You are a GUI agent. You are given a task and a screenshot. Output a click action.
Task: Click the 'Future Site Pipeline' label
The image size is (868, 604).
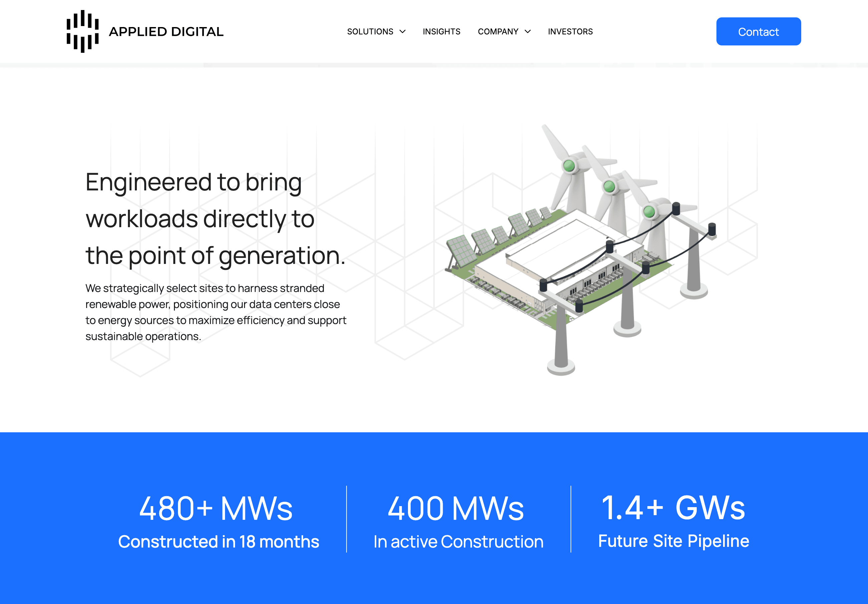click(x=673, y=541)
